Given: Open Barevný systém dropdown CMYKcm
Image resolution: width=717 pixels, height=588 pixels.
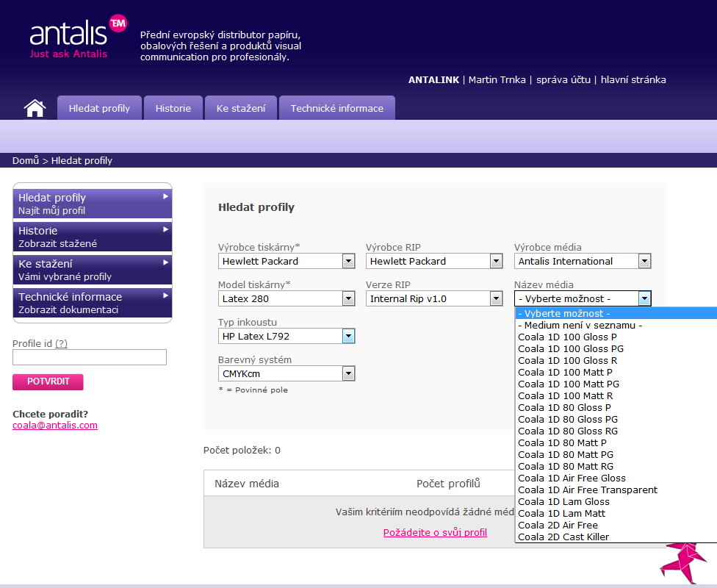Looking at the screenshot, I should 287,374.
